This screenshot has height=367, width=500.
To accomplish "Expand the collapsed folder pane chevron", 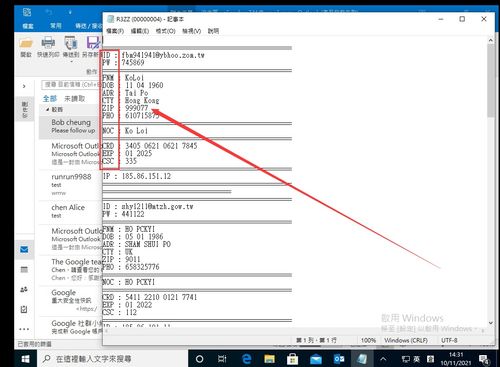I will pyautogui.click(x=24, y=86).
